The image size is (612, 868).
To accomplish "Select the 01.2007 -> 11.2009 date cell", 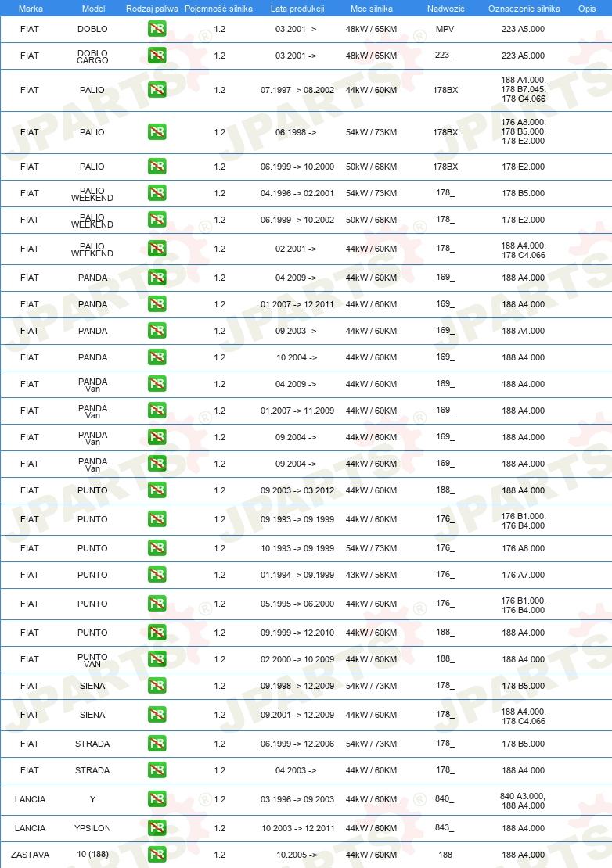I will tap(297, 411).
